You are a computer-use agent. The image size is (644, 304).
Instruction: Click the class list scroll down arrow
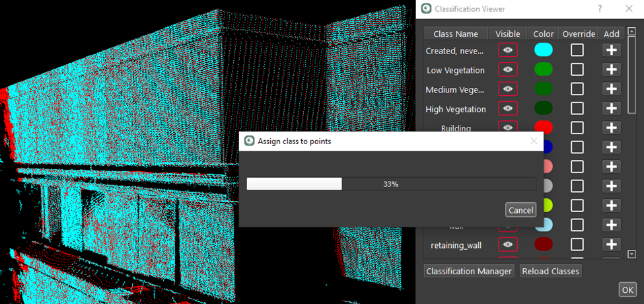(x=631, y=254)
